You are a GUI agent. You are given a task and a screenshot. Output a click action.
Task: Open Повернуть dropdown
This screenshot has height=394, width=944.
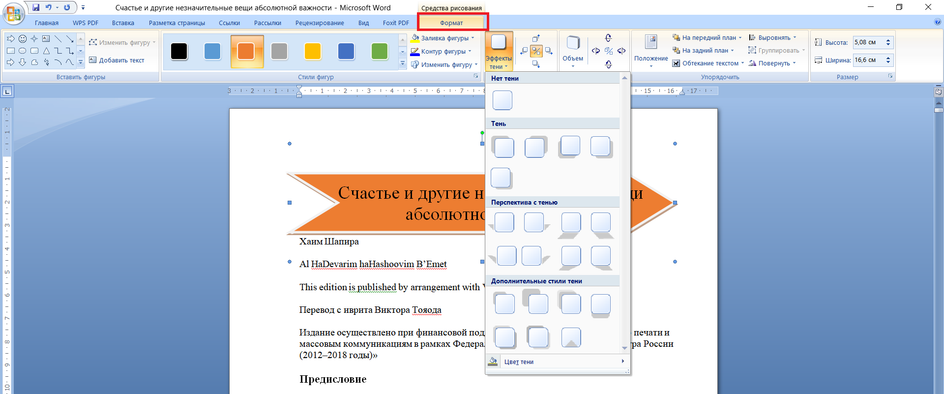point(772,63)
